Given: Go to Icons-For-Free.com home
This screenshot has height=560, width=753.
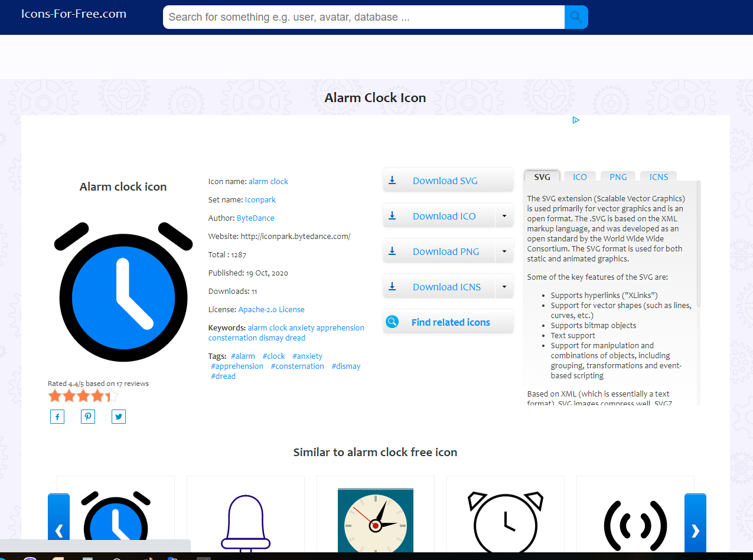Looking at the screenshot, I should [74, 14].
